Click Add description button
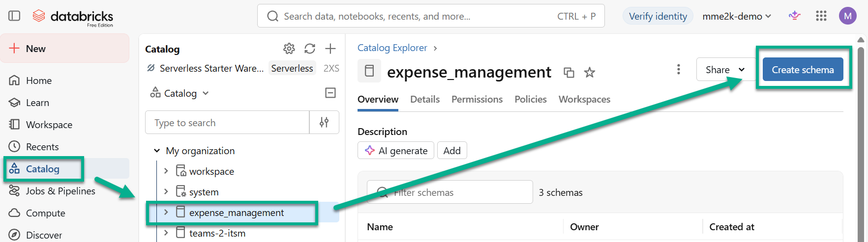 (x=452, y=150)
